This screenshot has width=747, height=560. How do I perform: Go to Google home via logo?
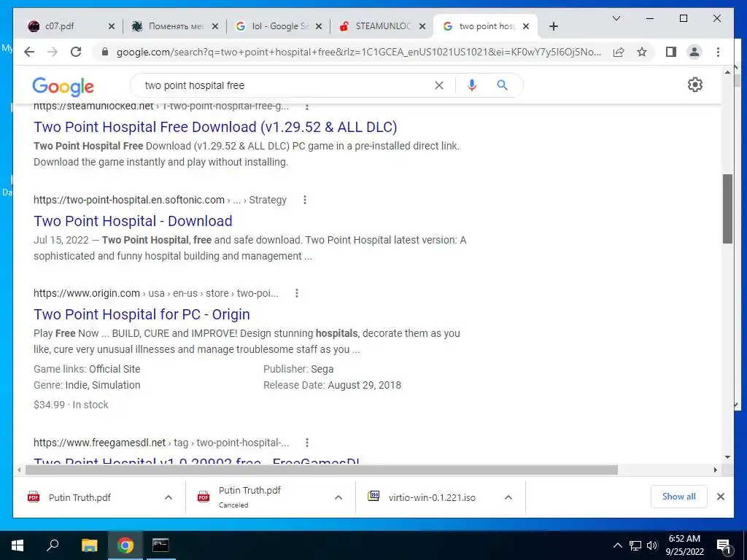pyautogui.click(x=63, y=86)
